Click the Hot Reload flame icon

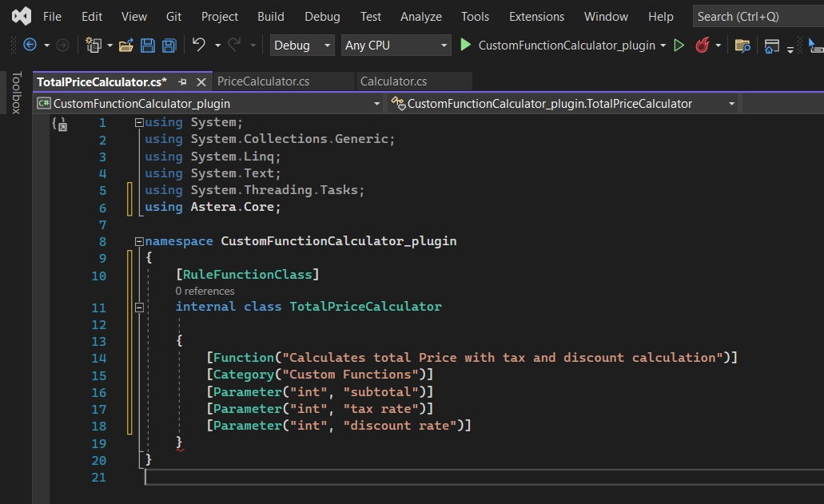point(703,46)
